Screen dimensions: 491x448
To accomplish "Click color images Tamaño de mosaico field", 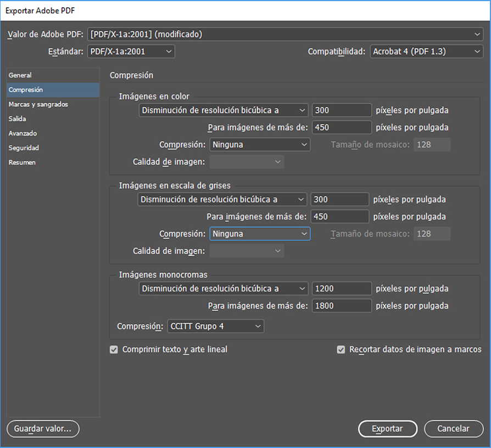I will pos(432,144).
